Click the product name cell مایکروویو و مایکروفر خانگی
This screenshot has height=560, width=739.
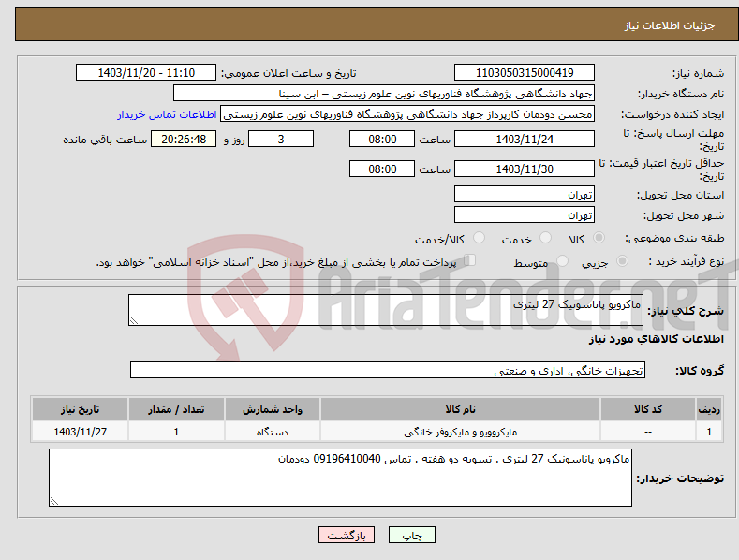[460, 432]
